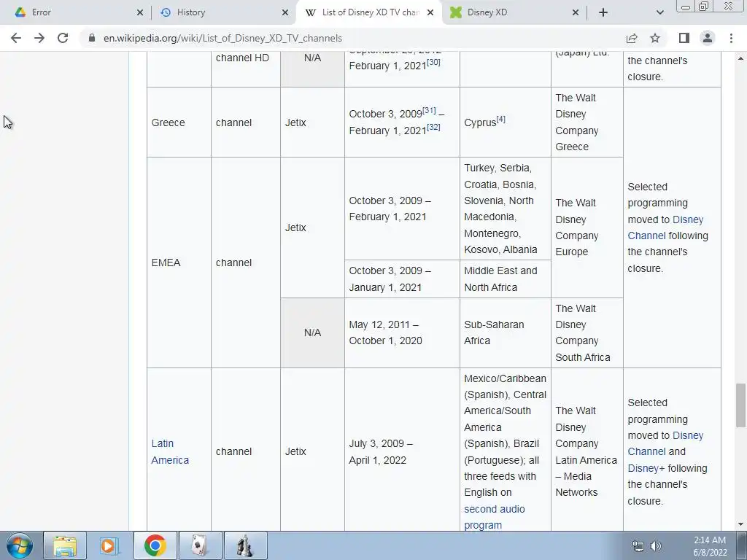Reload the Wikipedia page

tap(63, 38)
